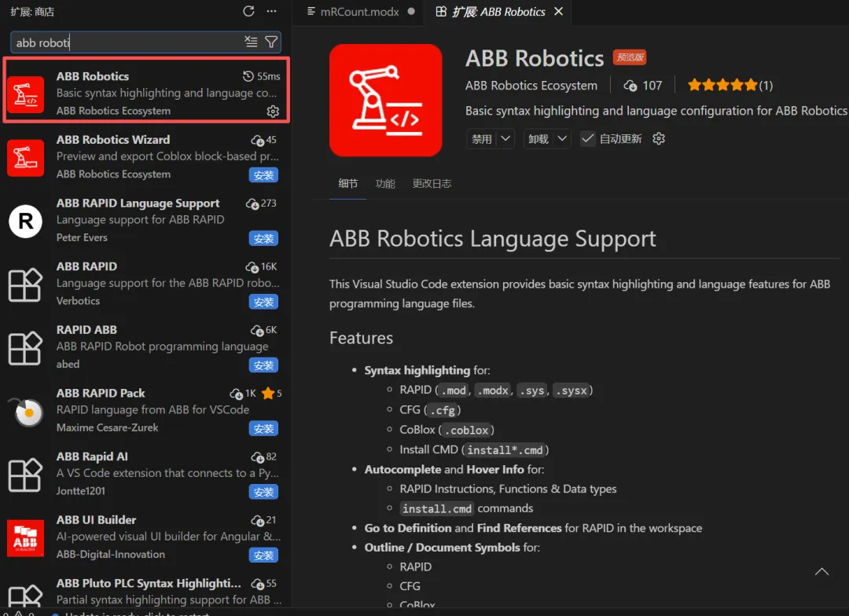The image size is (849, 616).
Task: Install Verbotics ABB RAPID extension
Action: point(263,302)
